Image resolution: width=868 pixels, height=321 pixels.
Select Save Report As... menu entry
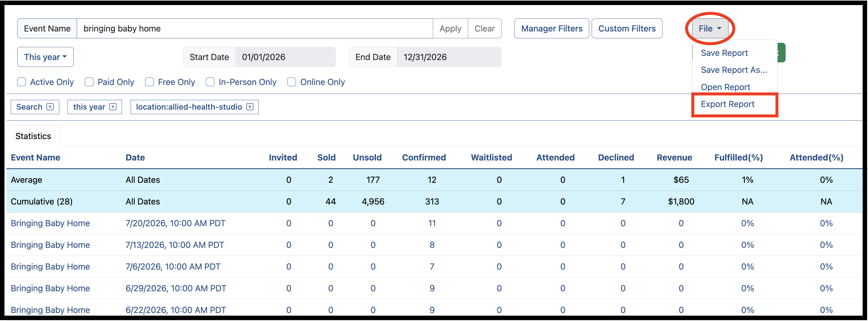click(x=734, y=70)
